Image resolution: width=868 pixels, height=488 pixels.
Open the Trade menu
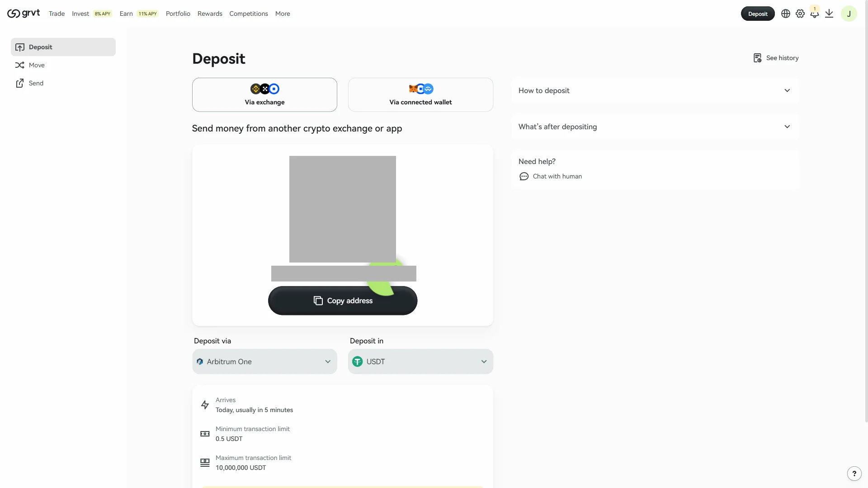click(x=57, y=14)
